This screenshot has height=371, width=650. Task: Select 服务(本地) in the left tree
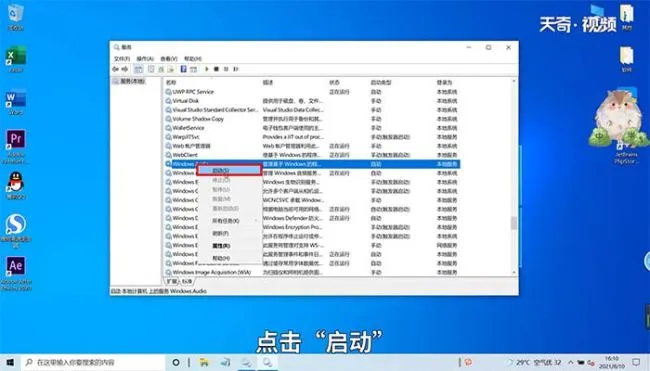click(129, 81)
